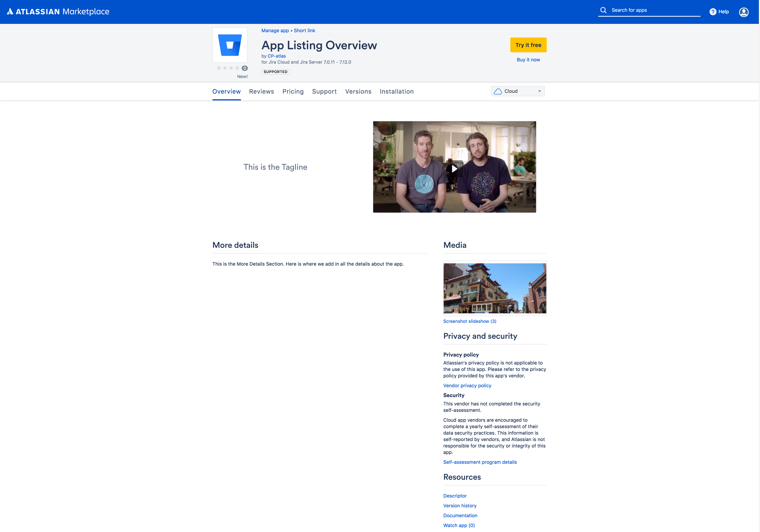Open the Cloud hosting dropdown
This screenshot has width=760, height=532.
coord(517,91)
